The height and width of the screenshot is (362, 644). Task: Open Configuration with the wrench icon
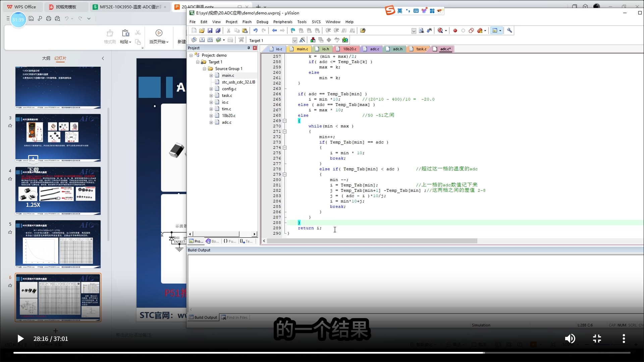[x=509, y=31]
